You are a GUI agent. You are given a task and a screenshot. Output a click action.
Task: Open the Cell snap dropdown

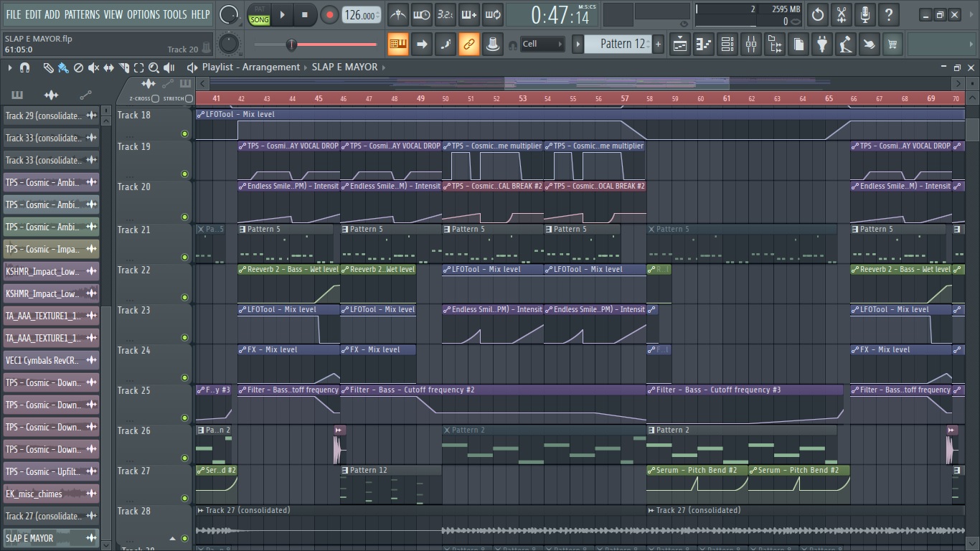tap(542, 44)
